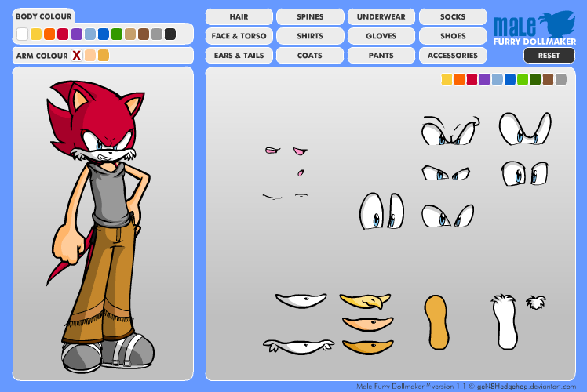Set body colour to black
The image size is (587, 392).
click(x=170, y=34)
